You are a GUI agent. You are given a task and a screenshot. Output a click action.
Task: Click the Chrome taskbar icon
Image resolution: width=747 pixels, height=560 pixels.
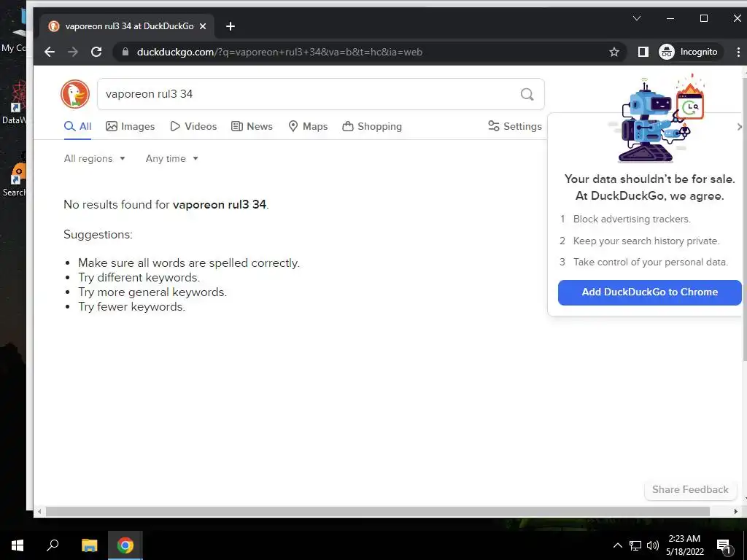125,545
